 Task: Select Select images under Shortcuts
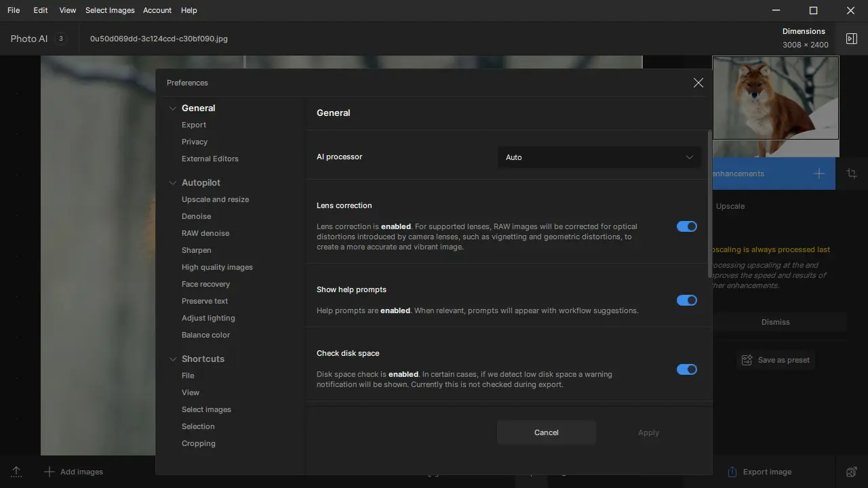pyautogui.click(x=206, y=409)
